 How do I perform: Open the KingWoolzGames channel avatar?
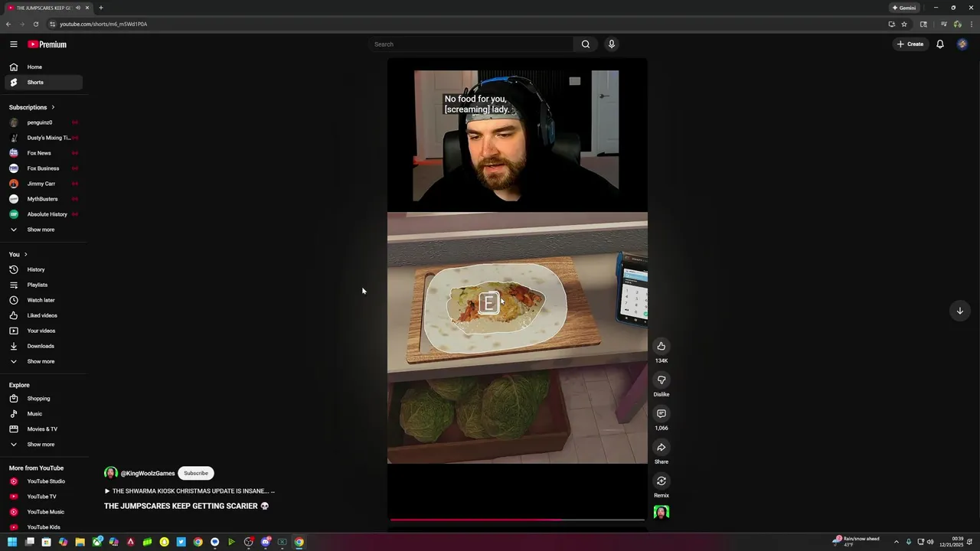111,473
